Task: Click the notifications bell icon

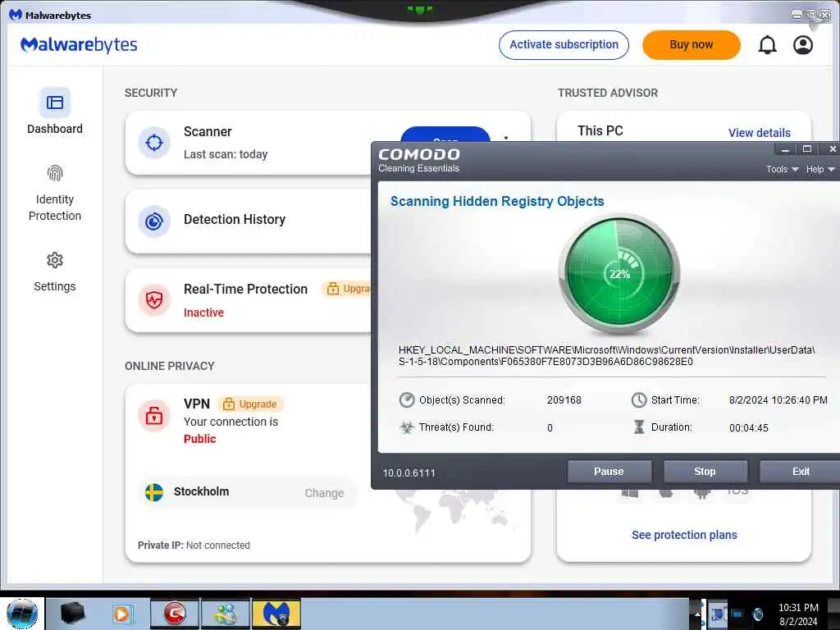Action: coord(767,45)
